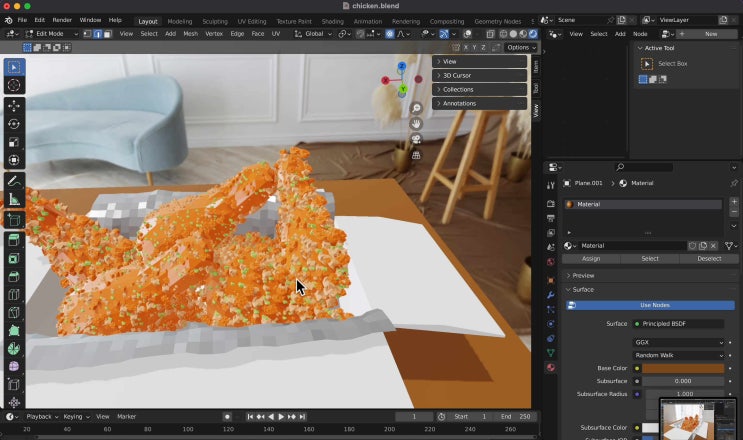Toggle camera view in viewport
The width and height of the screenshot is (743, 440).
pyautogui.click(x=416, y=139)
